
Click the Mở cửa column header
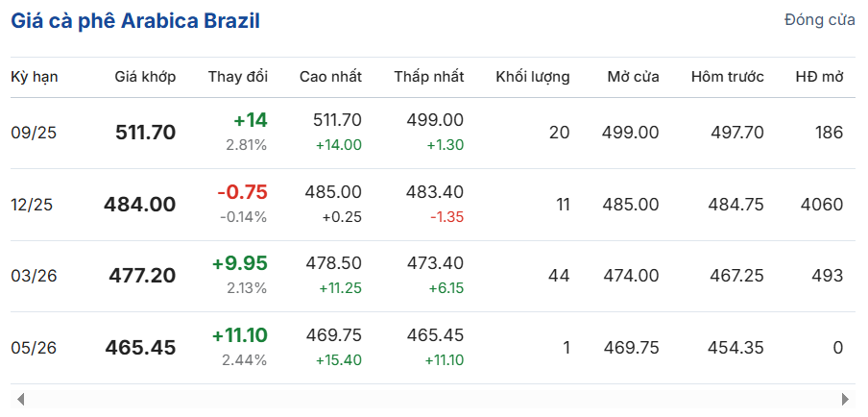(634, 77)
